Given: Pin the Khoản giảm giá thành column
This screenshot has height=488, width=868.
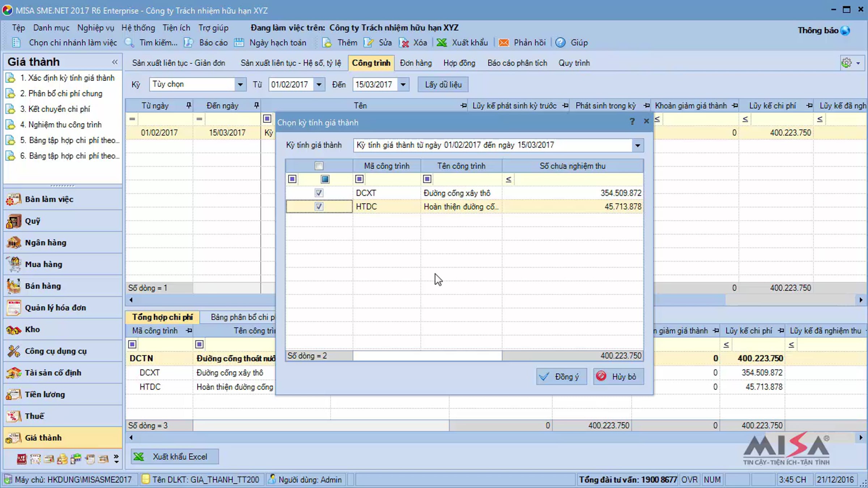Looking at the screenshot, I should 735,106.
